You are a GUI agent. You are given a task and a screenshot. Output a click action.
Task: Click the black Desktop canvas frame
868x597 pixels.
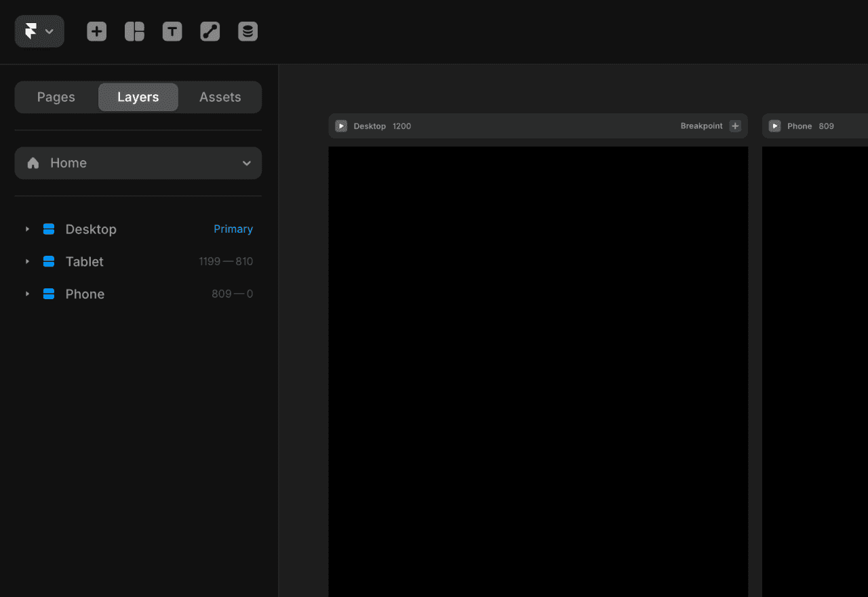538,372
